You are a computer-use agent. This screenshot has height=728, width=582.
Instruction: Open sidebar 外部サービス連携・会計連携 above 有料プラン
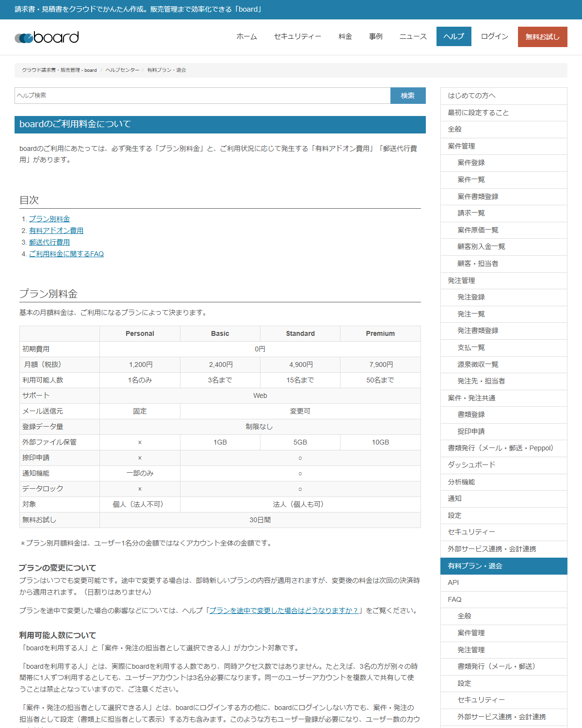click(503, 549)
